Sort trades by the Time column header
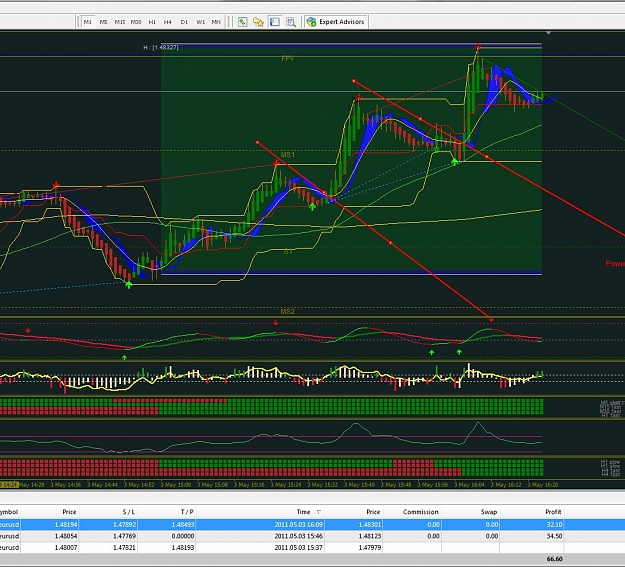Image resolution: width=625 pixels, height=567 pixels. pos(303,512)
